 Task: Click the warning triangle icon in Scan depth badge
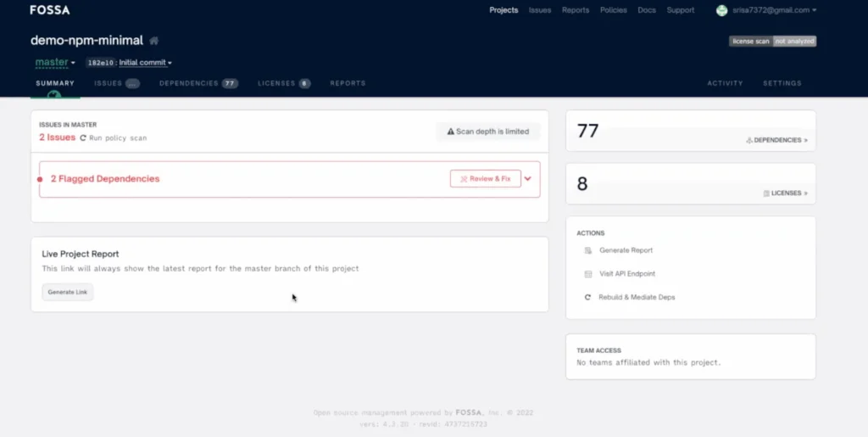click(451, 132)
